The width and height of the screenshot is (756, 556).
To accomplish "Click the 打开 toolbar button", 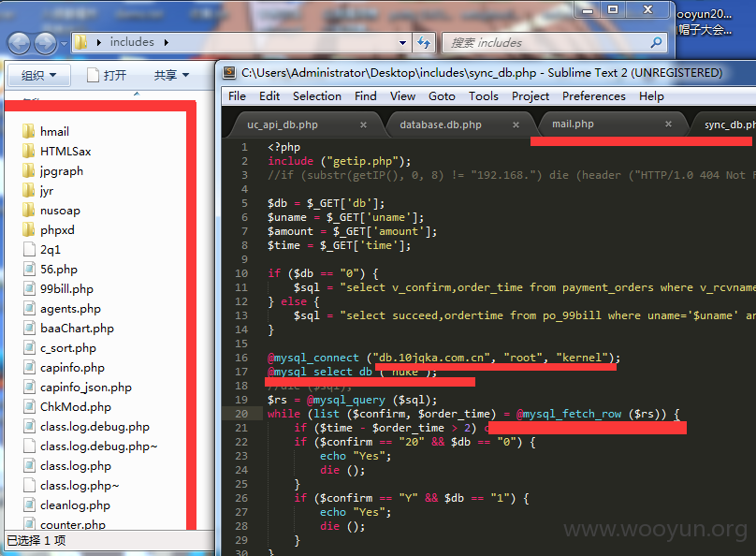I will tap(107, 75).
